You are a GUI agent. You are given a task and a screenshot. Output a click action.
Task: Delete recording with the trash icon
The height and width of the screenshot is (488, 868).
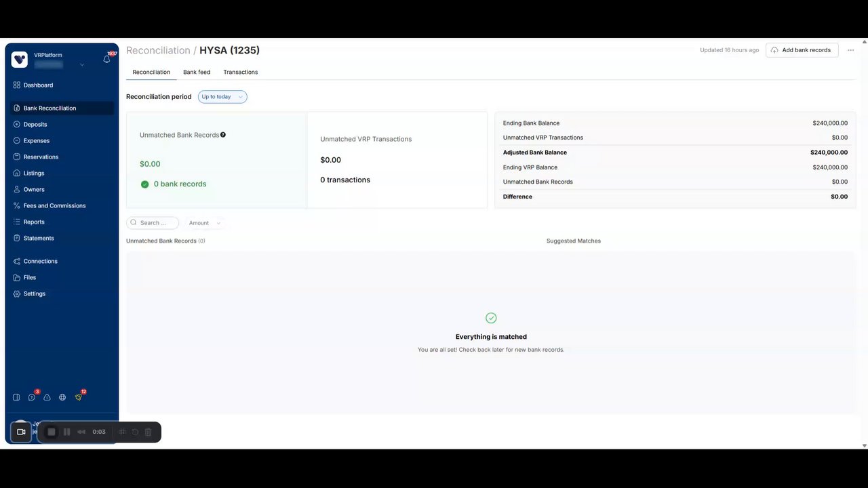(148, 432)
